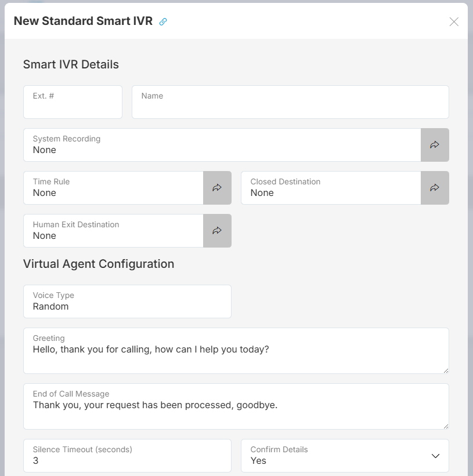473x476 pixels.
Task: Click the chain link icon beside the dialog title
Action: [163, 20]
